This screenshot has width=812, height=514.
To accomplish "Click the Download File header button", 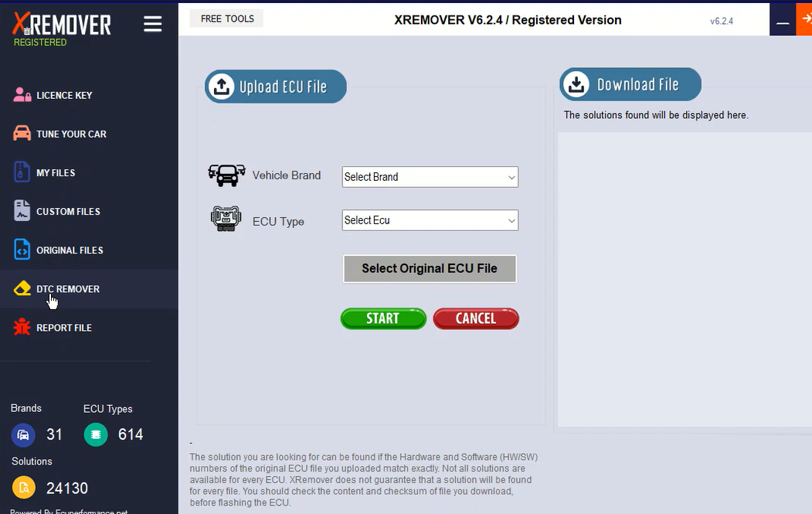I will tap(630, 84).
